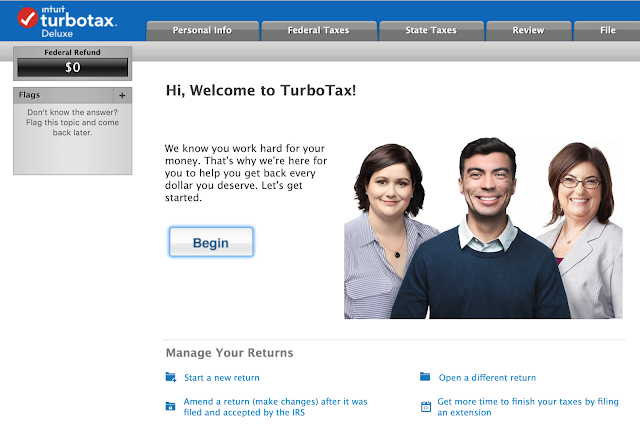Click the photo of three people
This screenshot has height=430, width=640.
tap(483, 228)
